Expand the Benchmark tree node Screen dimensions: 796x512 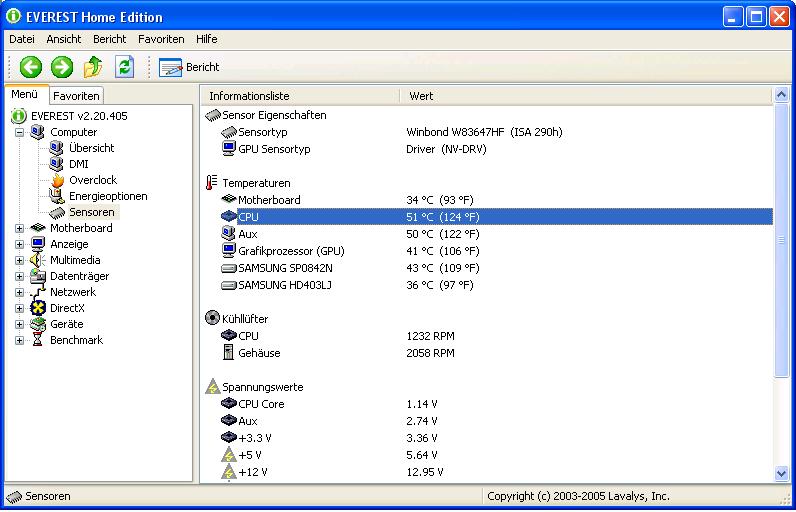click(x=19, y=340)
